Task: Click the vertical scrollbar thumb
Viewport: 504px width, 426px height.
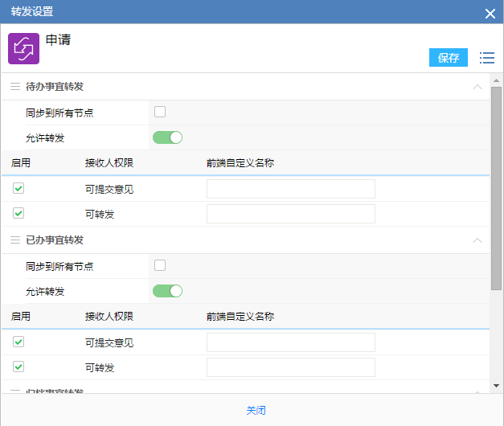Action: tap(496, 185)
